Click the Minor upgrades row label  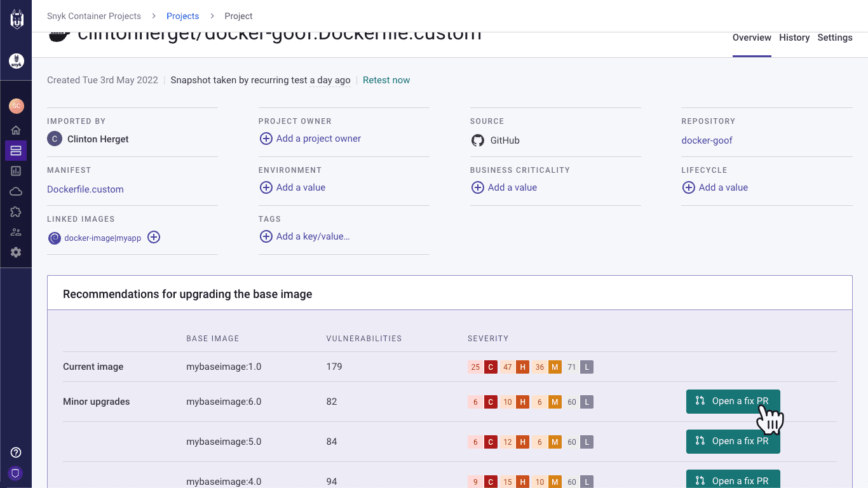pyautogui.click(x=96, y=402)
